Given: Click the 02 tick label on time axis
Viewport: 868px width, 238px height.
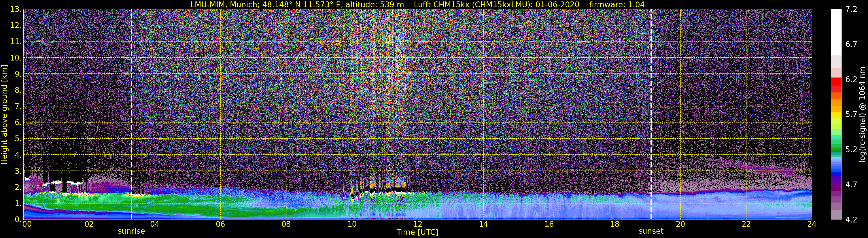Looking at the screenshot, I should click(x=89, y=224).
